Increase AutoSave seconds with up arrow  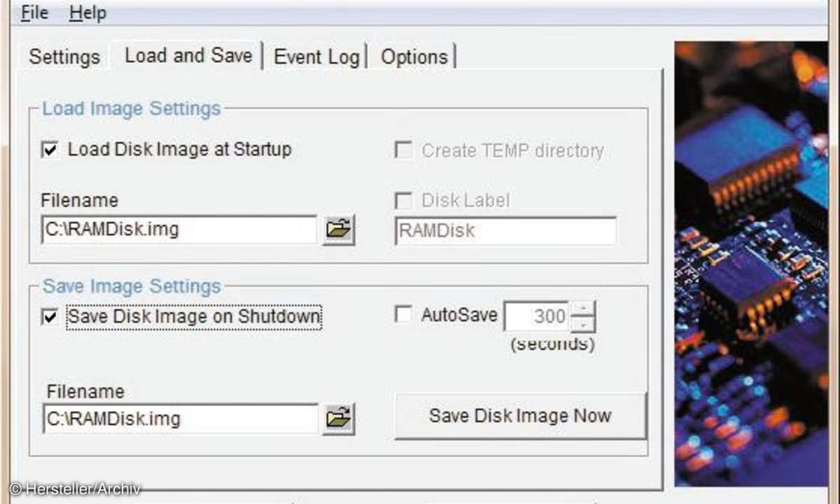583,309
